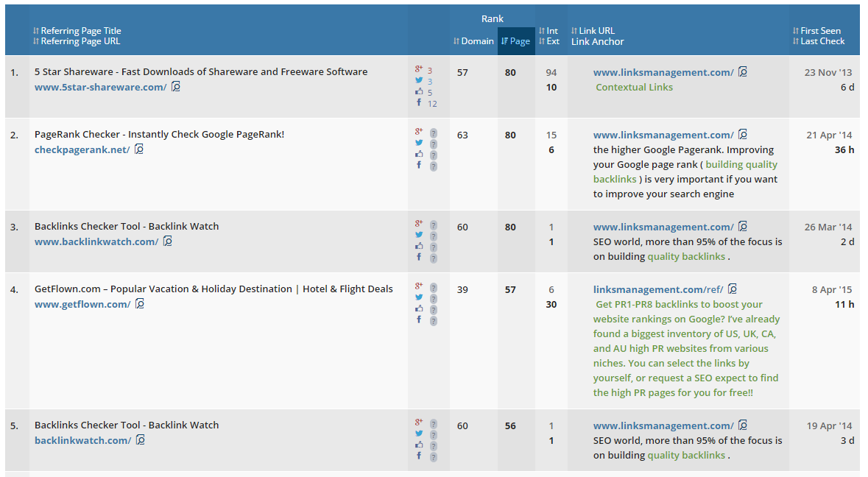Click thumbs-up icon in row 3 Backlink Watch

tap(419, 246)
